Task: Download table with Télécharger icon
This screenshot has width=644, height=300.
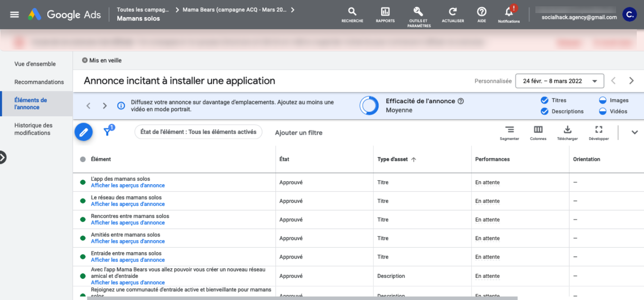Action: point(567,130)
